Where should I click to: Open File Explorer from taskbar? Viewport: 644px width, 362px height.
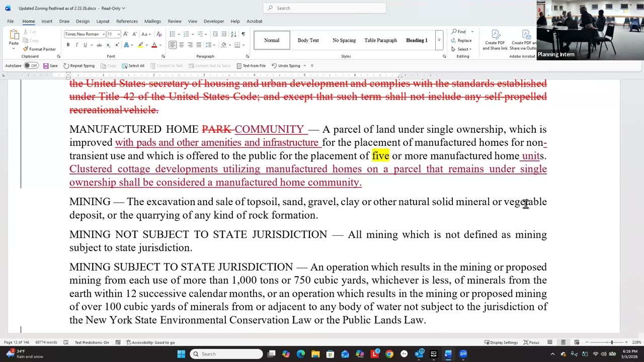pos(315,354)
